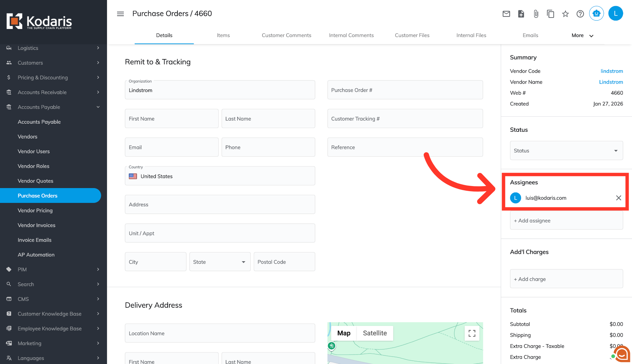Open the State dropdown
The image size is (632, 364).
pos(220,262)
